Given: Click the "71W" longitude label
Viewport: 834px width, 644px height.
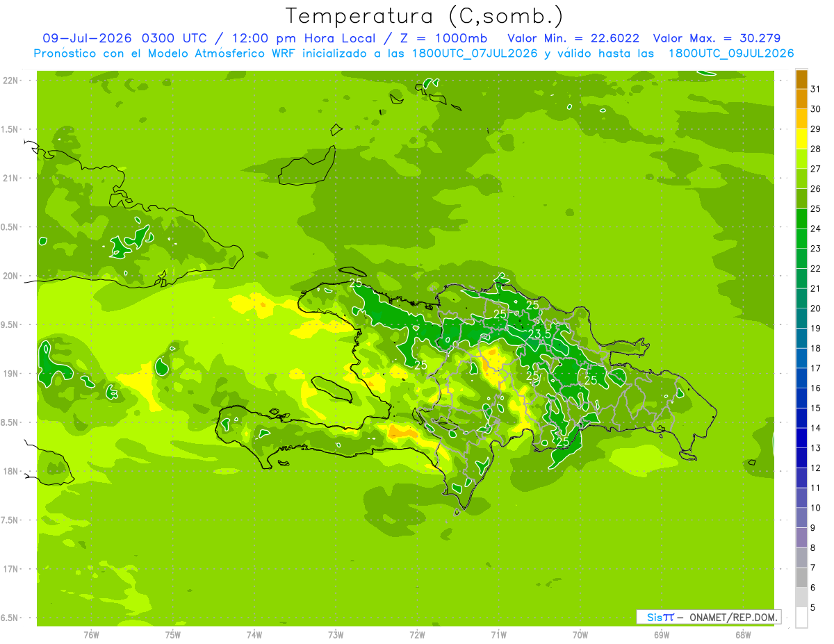Looking at the screenshot, I should click(498, 635).
